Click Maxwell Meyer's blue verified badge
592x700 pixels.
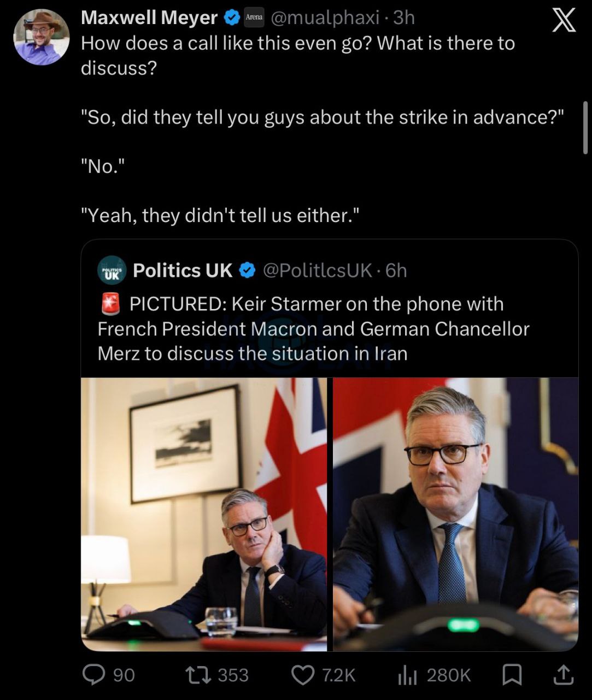point(232,18)
